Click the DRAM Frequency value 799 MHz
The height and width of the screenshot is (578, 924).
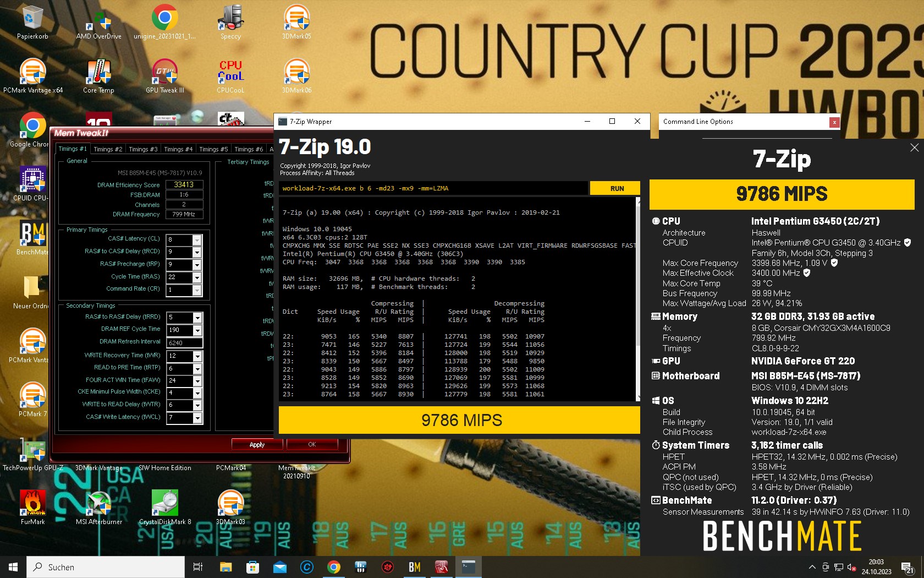tap(184, 214)
